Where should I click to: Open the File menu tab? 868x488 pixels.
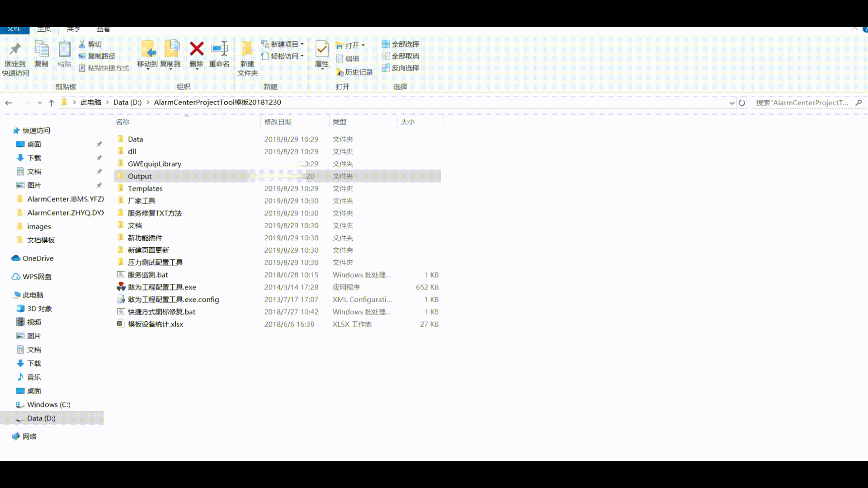[14, 29]
